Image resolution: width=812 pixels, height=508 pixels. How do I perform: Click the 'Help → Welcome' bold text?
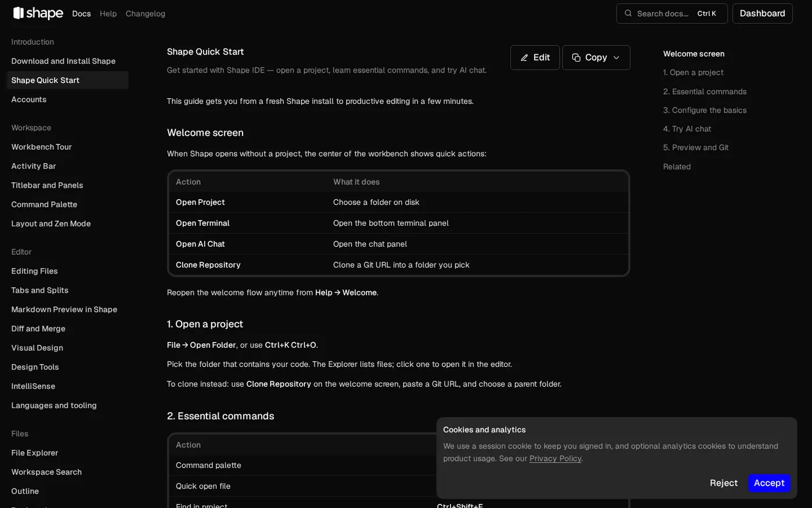tap(346, 293)
